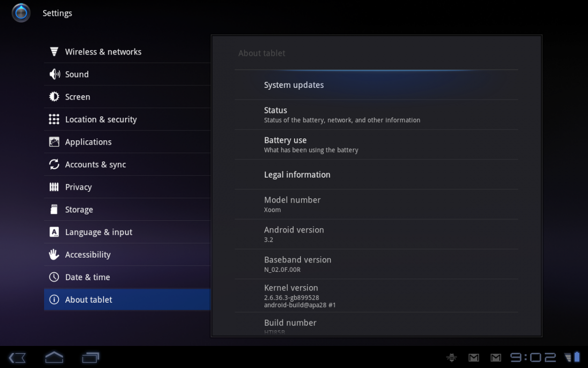Click the Applications picture icon
This screenshot has height=368, width=588.
(54, 142)
